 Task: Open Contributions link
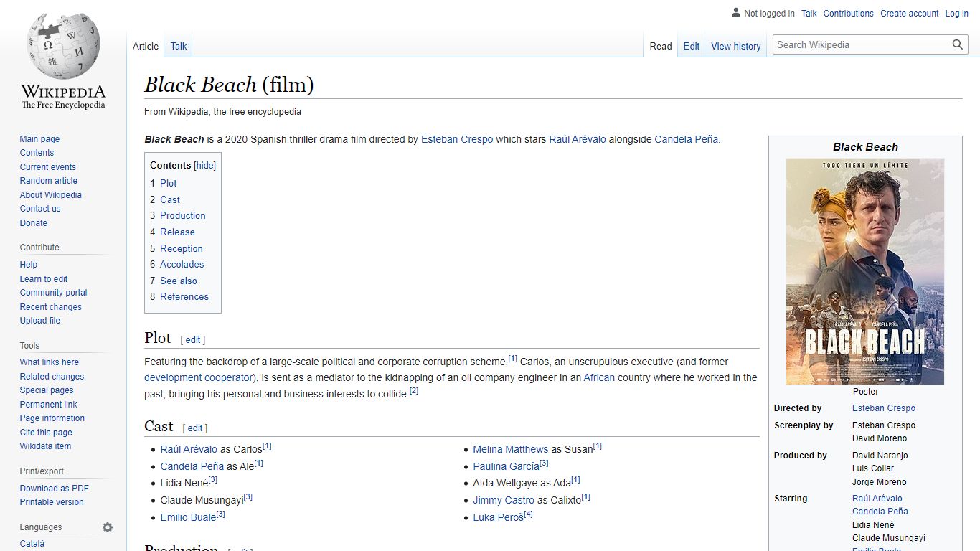[x=849, y=13]
